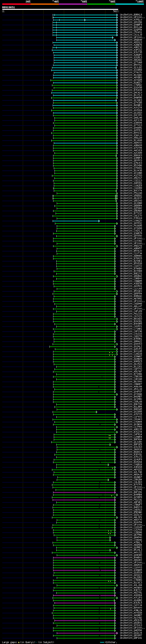Select hit label UniRef100_A5D2T6
The height and width of the screenshot is (644, 146).
pos(131,246)
